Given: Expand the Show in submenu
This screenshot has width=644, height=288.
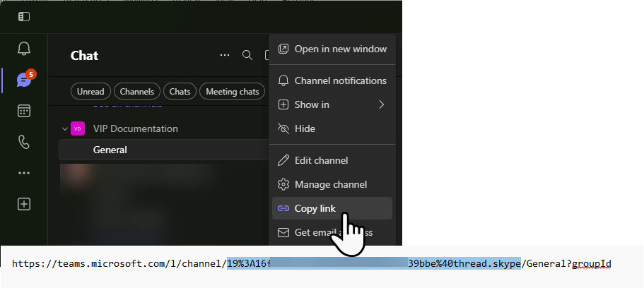Looking at the screenshot, I should click(x=332, y=104).
